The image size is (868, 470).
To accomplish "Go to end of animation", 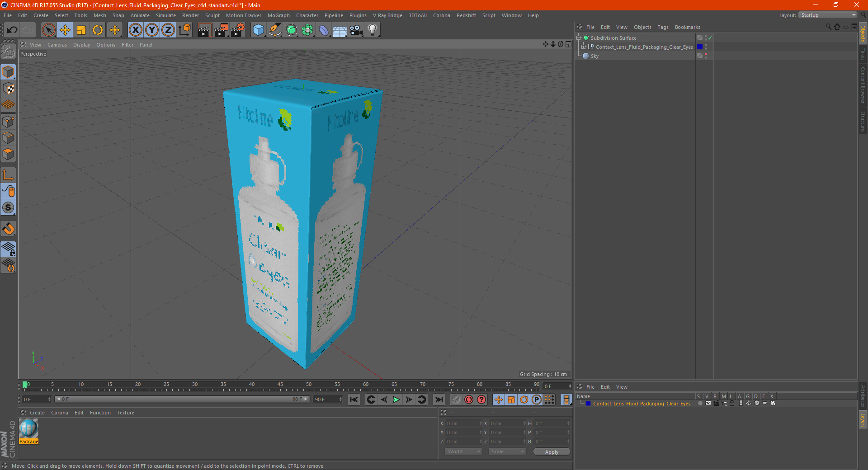I will 439,399.
